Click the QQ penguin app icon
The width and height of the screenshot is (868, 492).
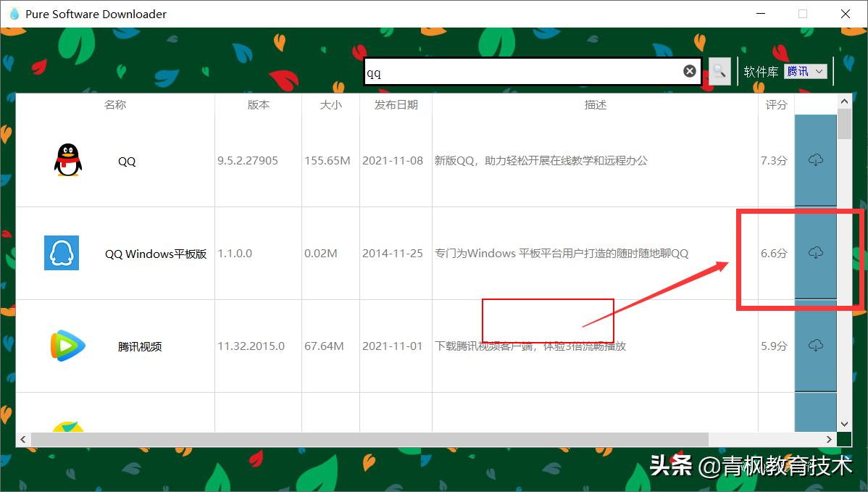coord(68,160)
